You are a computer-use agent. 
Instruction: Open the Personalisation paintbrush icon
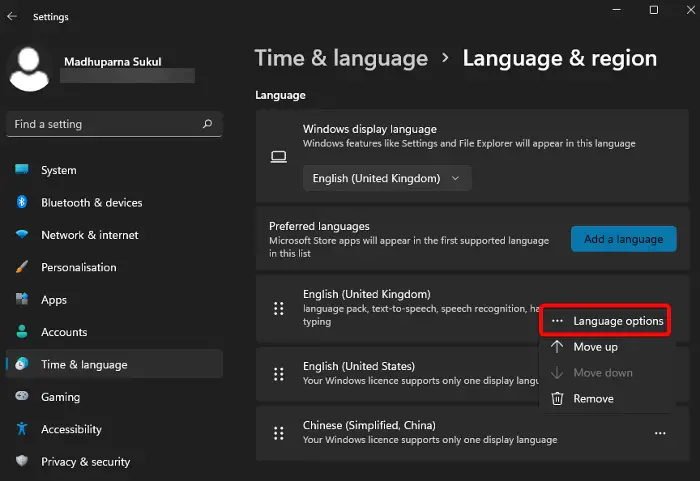coord(21,267)
